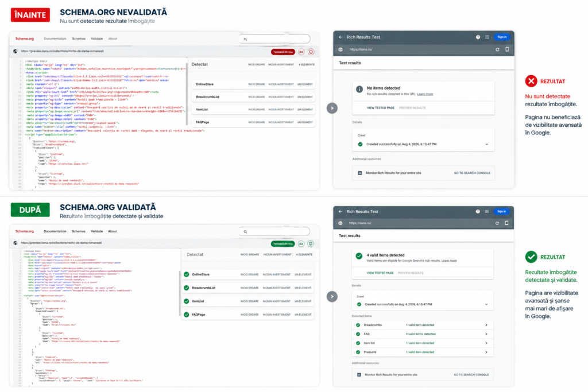
Task: Open Breadcrumbs detected item chevron
Action: [x=486, y=325]
